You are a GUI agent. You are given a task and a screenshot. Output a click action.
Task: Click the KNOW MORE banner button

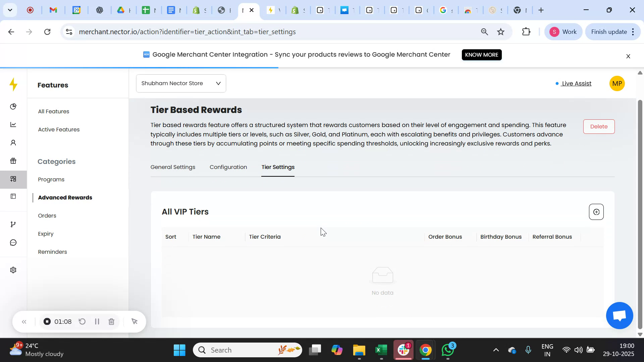point(482,55)
